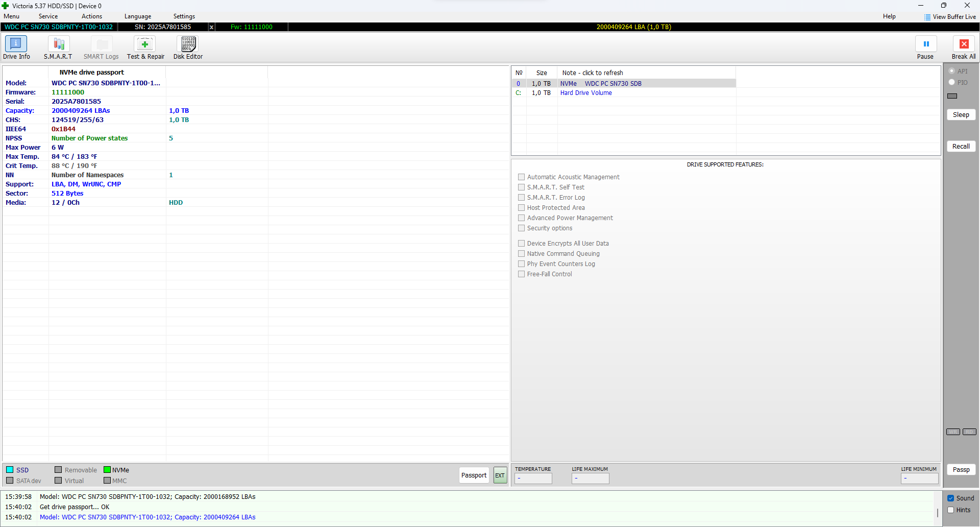980x527 pixels.
Task: Toggle S.M.A.R.T. Self Test checkbox
Action: pyautogui.click(x=522, y=187)
